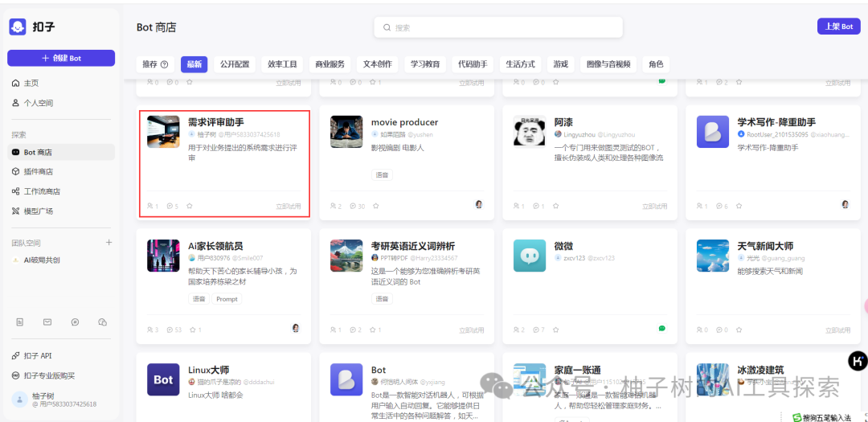Select the 角色 tab
Image resolution: width=868 pixels, height=422 pixels.
(x=656, y=64)
